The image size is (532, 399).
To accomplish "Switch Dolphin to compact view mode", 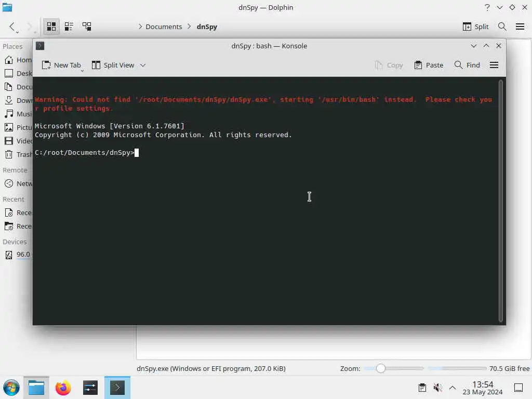I will click(x=69, y=26).
